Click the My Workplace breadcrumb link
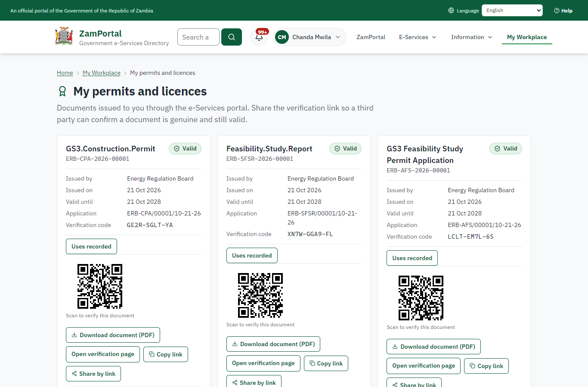588x387 pixels. (102, 73)
